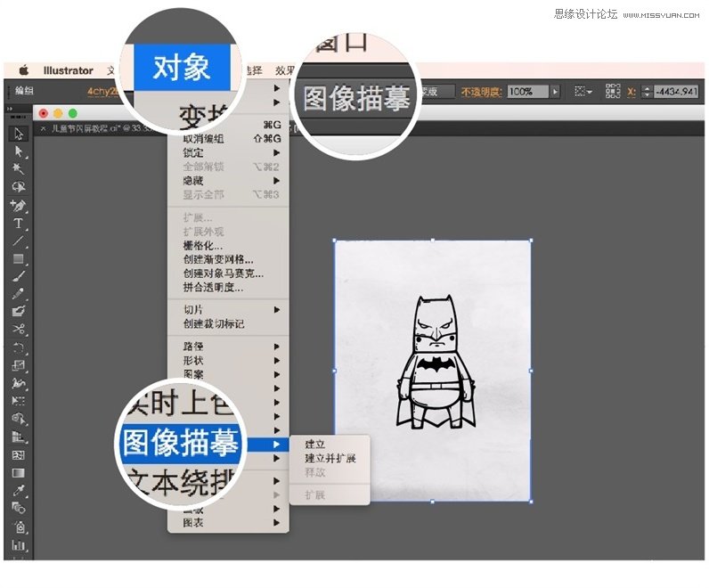709x588 pixels.
Task: Click the green window zoom button
Action: click(72, 113)
